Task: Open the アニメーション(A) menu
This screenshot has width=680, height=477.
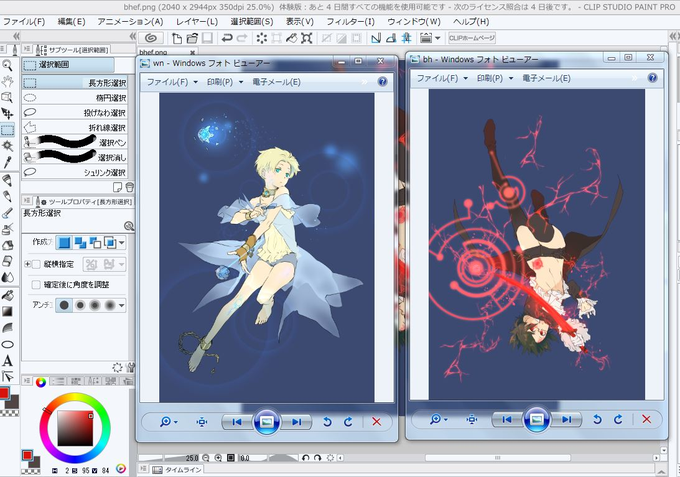Action: [130, 21]
